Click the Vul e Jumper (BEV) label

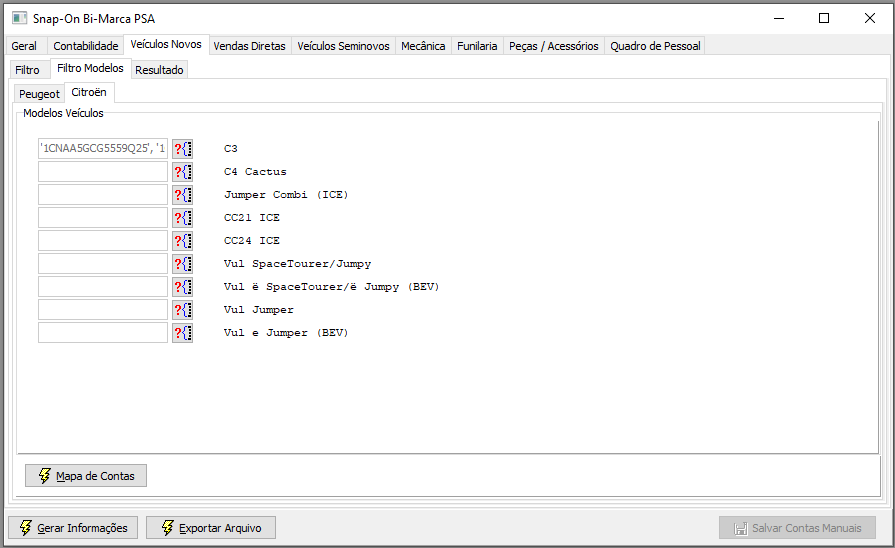click(x=286, y=333)
